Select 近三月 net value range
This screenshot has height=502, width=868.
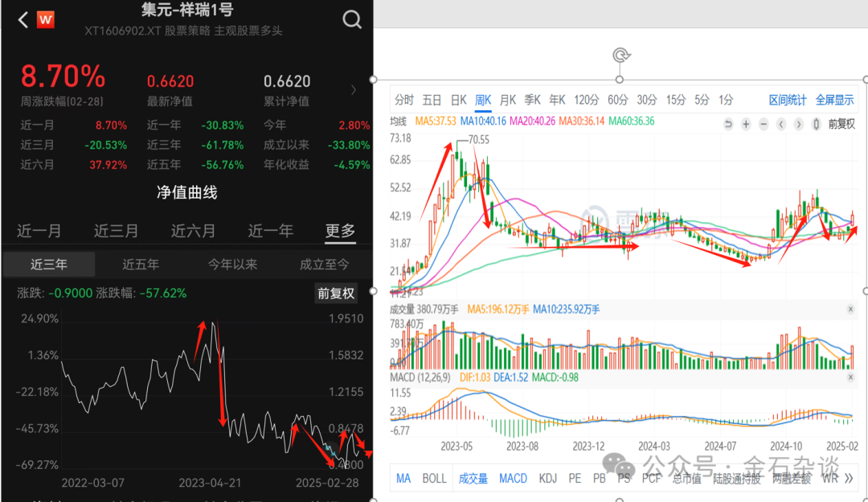[117, 231]
